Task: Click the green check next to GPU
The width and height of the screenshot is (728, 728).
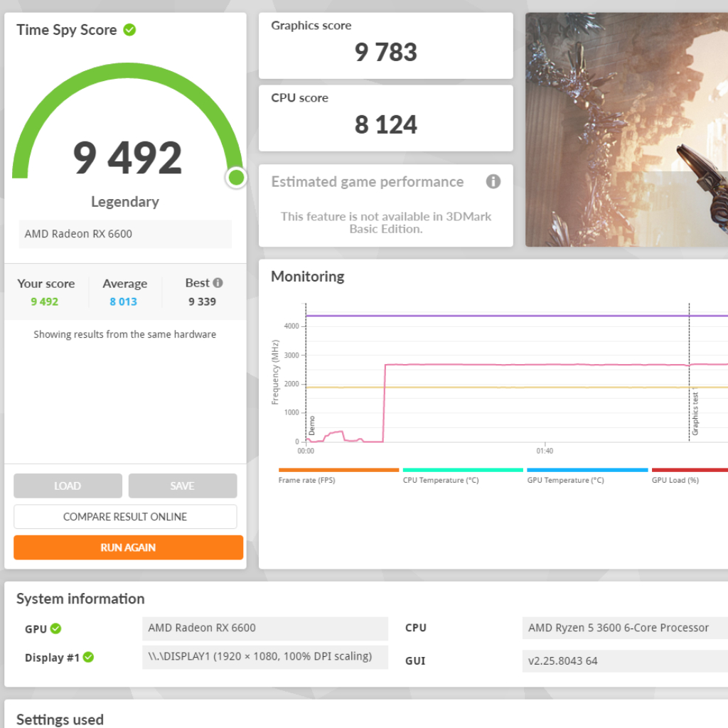Action: (55, 628)
